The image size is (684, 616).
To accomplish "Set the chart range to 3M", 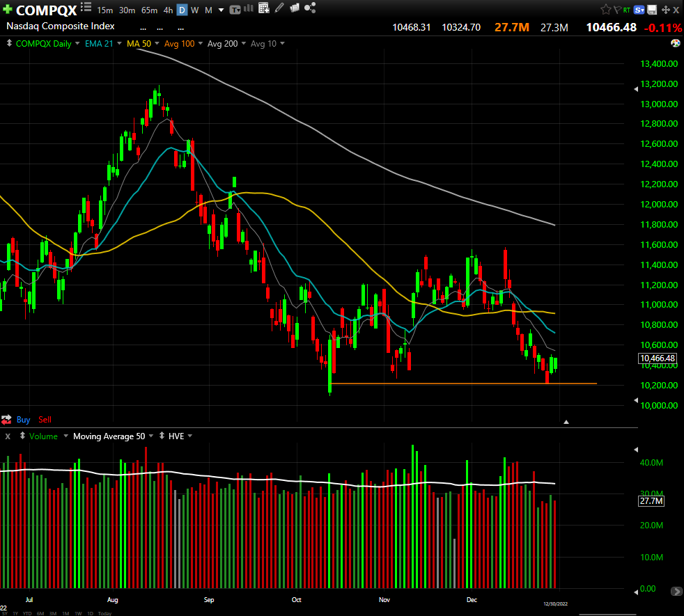I will click(x=53, y=613).
